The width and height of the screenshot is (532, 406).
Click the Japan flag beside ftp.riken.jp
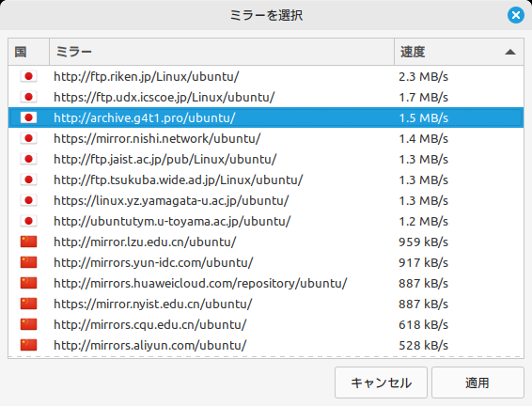28,76
